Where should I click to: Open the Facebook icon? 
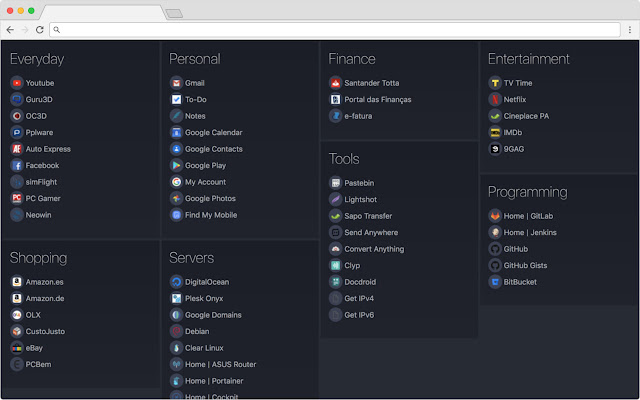17,165
